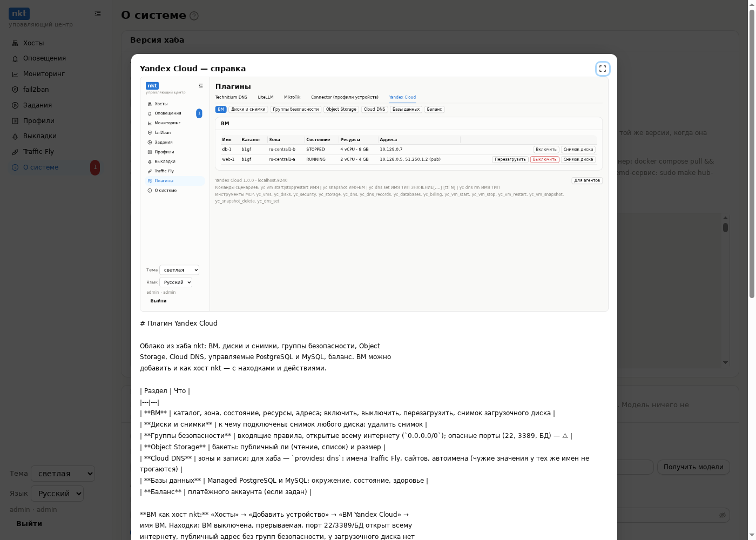Click the play icon beside Задания
This screenshot has height=540, width=756.
(x=15, y=105)
